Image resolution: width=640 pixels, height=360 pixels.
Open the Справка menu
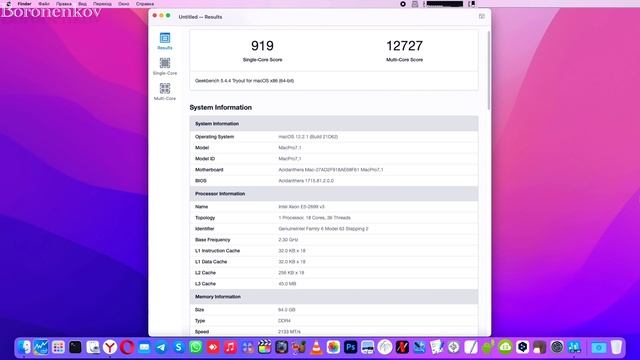[145, 4]
